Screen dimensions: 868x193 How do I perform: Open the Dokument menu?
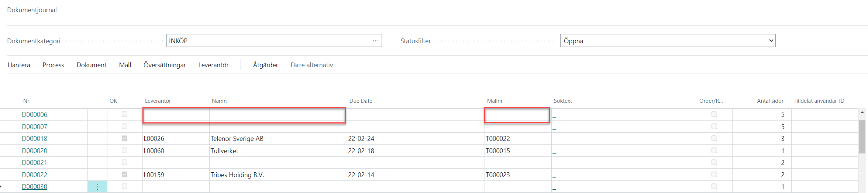point(91,65)
